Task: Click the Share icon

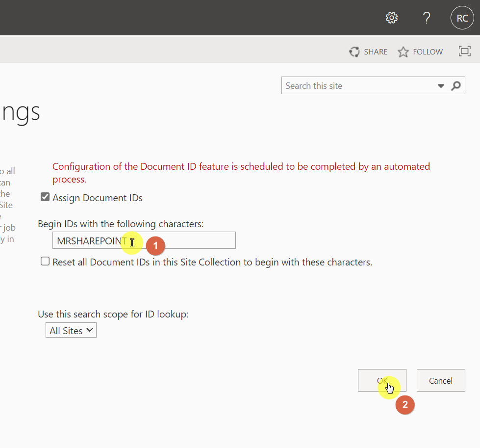Action: tap(354, 52)
